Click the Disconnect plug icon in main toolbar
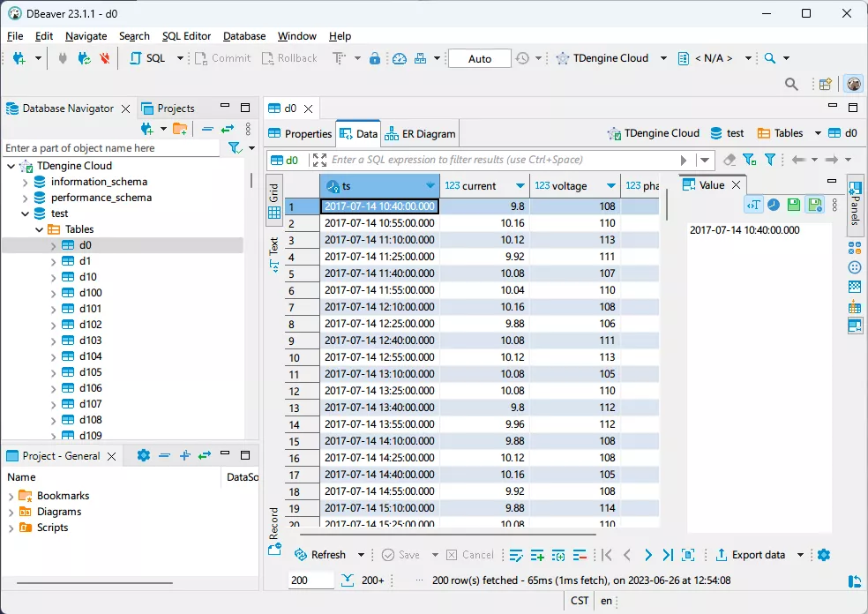Image resolution: width=868 pixels, height=614 pixels. tap(105, 58)
